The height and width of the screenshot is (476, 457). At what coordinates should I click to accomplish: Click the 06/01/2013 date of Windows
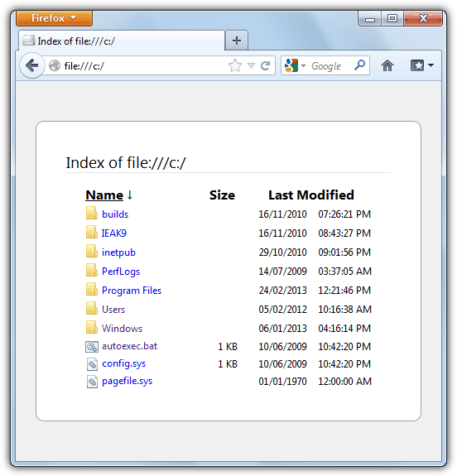[x=282, y=329]
